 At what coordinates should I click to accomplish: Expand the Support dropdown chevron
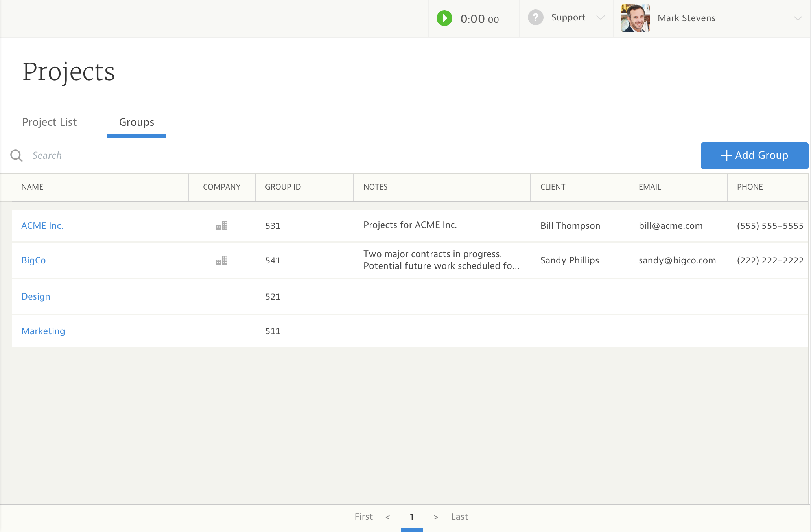point(600,18)
